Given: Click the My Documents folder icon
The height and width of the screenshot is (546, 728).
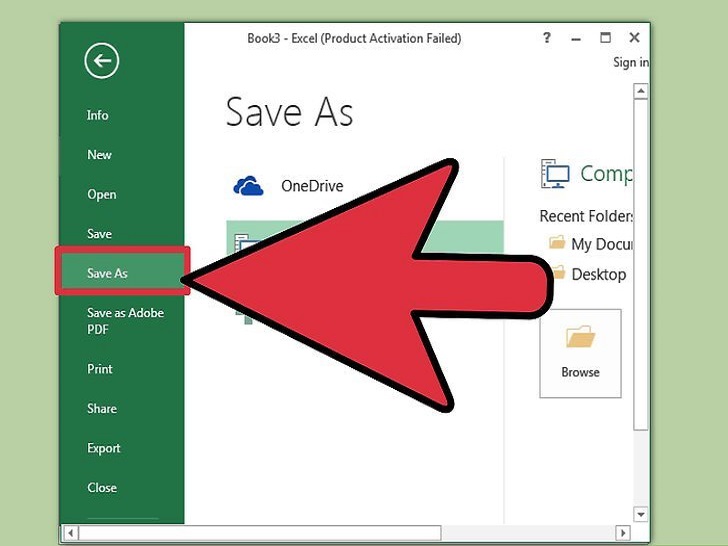Looking at the screenshot, I should [x=557, y=242].
